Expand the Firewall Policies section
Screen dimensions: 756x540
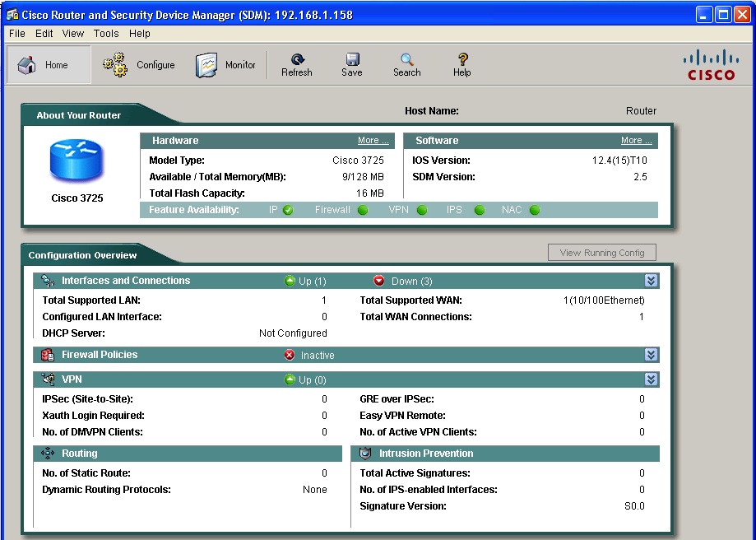pyautogui.click(x=651, y=355)
